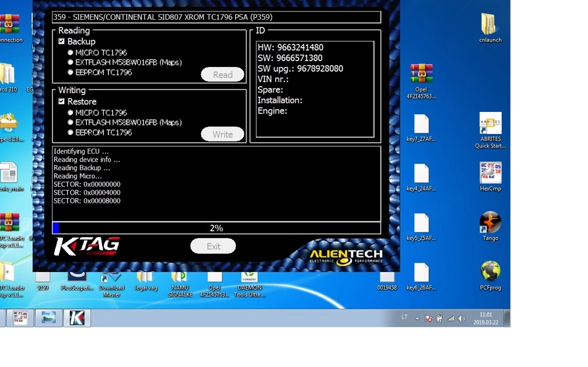Click the Engine: label

point(272,111)
